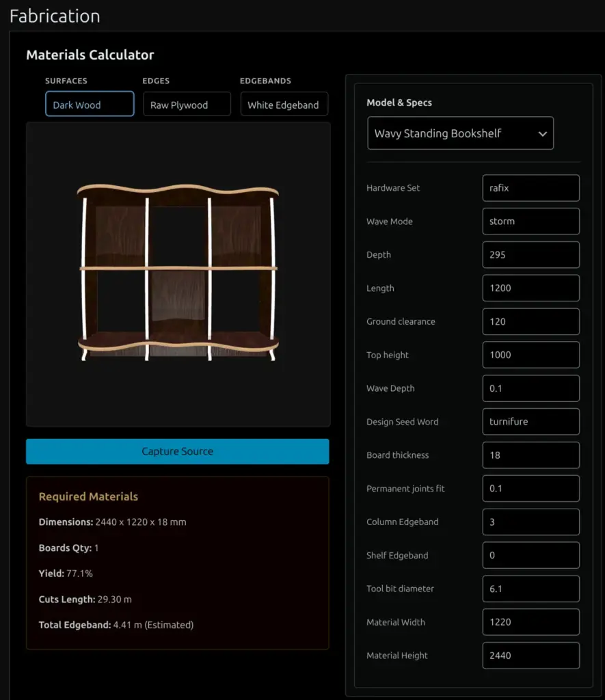The height and width of the screenshot is (700, 605).
Task: Choose the Raw Plywood edges option
Action: click(x=187, y=104)
